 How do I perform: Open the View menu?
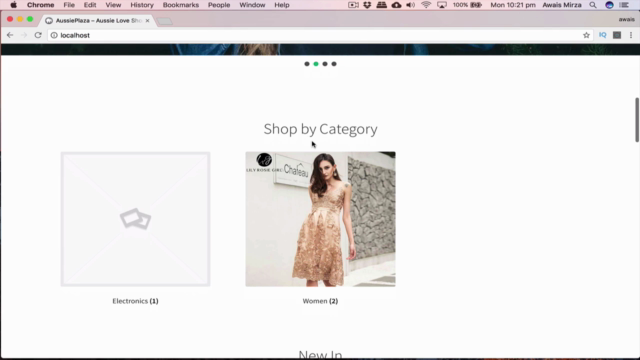point(113,5)
